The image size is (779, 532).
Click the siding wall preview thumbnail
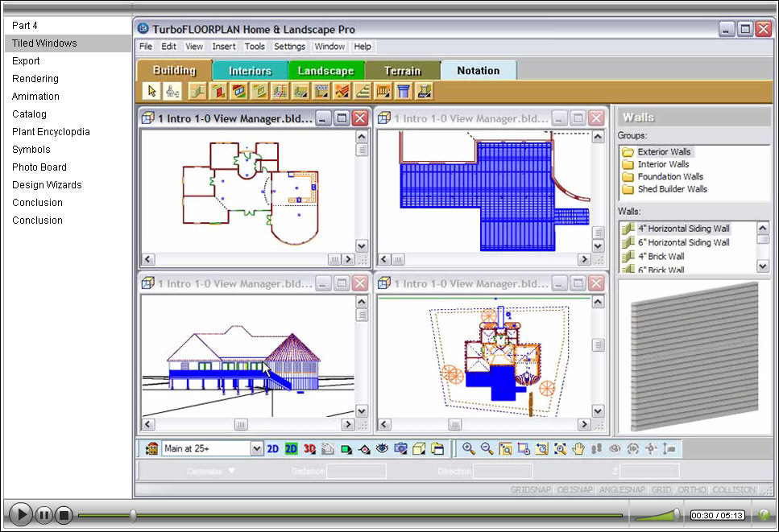694,356
